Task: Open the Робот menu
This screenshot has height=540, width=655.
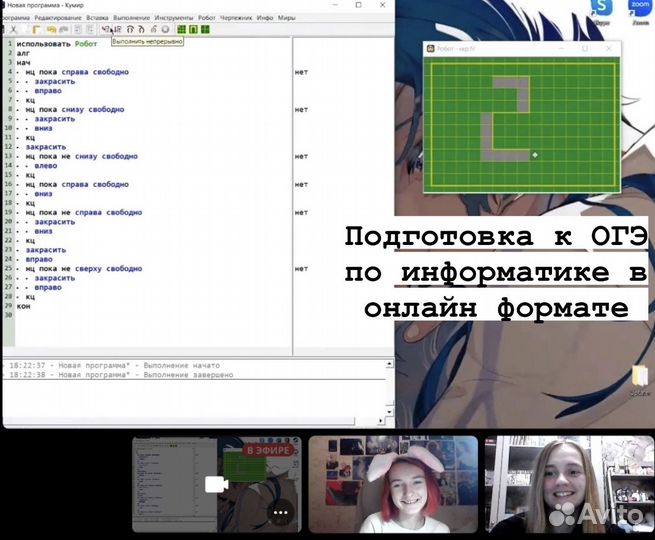Action: 208,18
